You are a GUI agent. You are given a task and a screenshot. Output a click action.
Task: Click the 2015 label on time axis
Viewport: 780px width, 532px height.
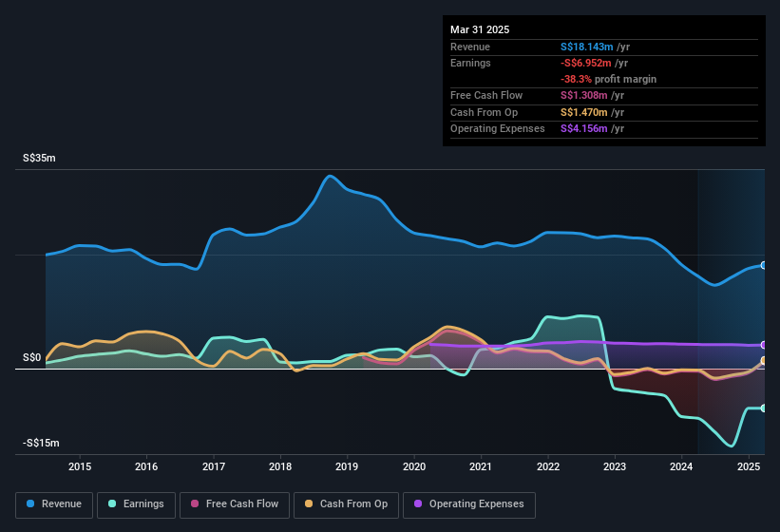[x=80, y=466]
